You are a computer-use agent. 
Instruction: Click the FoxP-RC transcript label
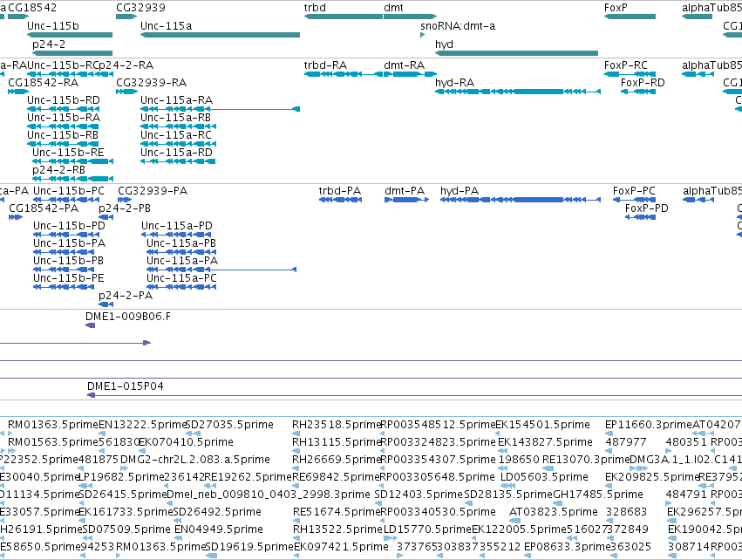[x=625, y=65]
